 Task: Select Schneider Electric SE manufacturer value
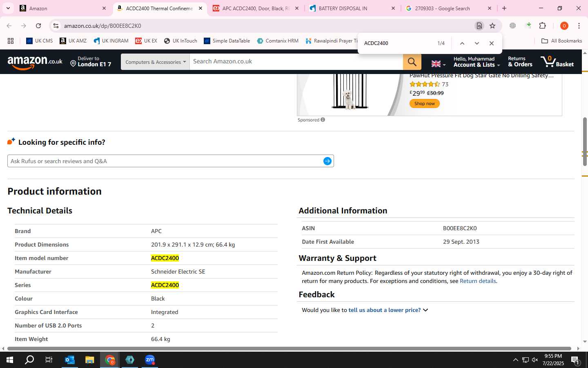click(x=178, y=272)
